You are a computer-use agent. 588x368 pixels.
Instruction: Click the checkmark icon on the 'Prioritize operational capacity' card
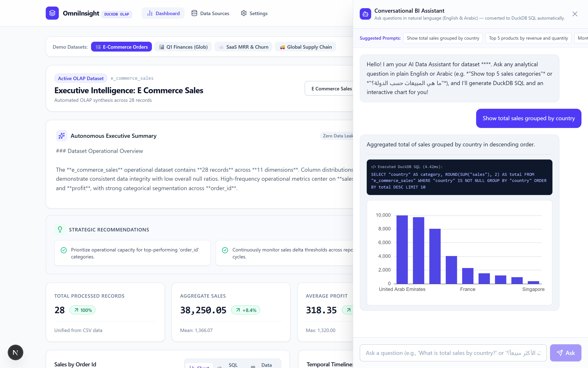click(64, 250)
